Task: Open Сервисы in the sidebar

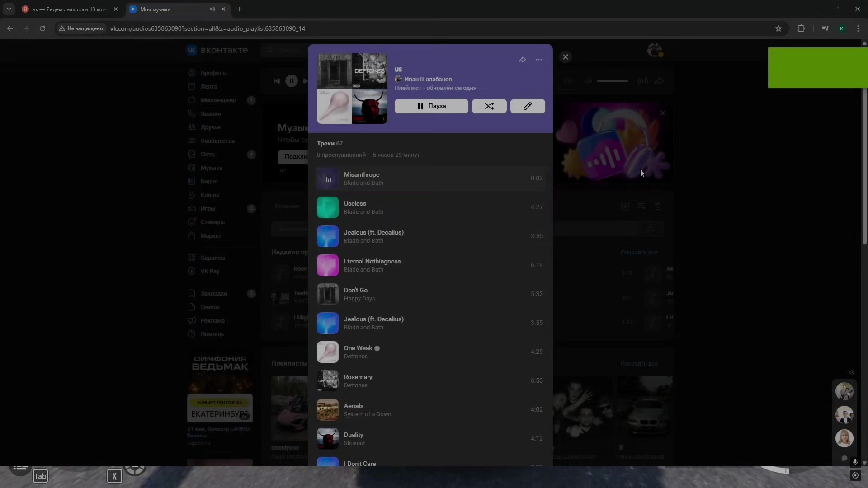Action: click(212, 258)
